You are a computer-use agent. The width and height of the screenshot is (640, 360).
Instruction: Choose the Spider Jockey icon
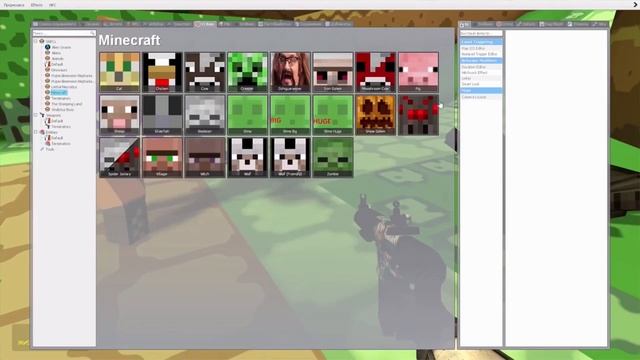[120, 157]
